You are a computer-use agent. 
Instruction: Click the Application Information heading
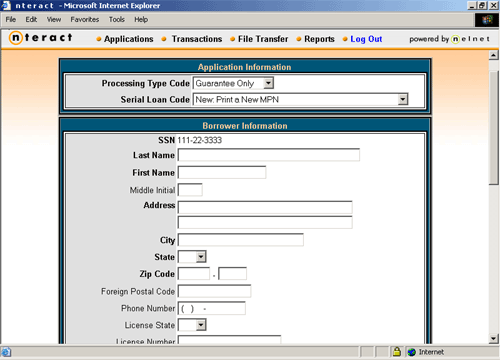244,67
